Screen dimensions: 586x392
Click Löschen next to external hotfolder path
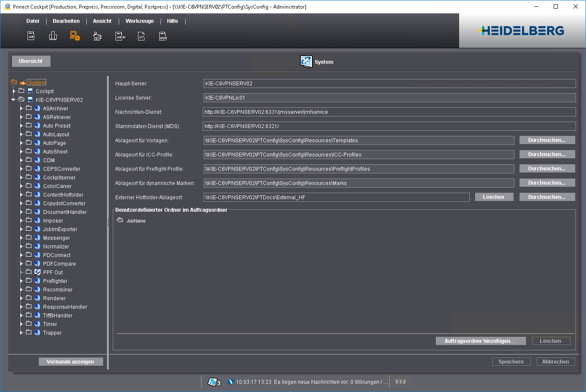pos(494,197)
